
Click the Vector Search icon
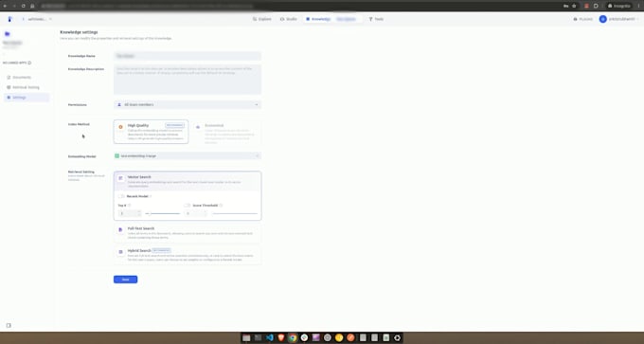tap(121, 178)
